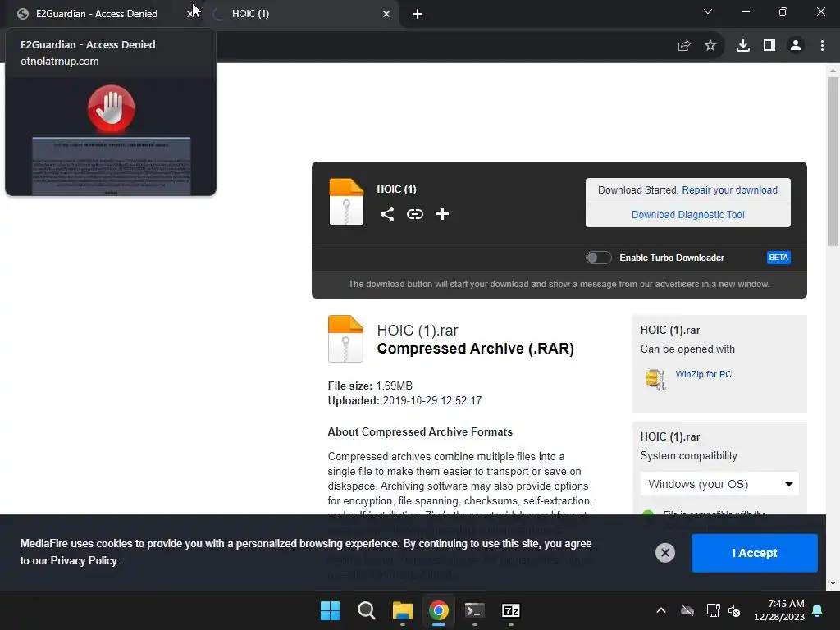Open the Windows Start menu
This screenshot has height=630, width=840.
tap(330, 610)
